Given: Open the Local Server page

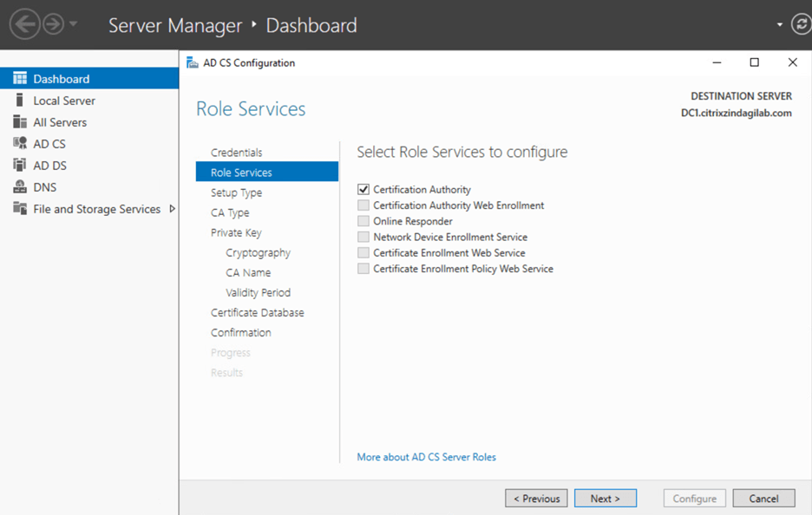Looking at the screenshot, I should [x=64, y=101].
